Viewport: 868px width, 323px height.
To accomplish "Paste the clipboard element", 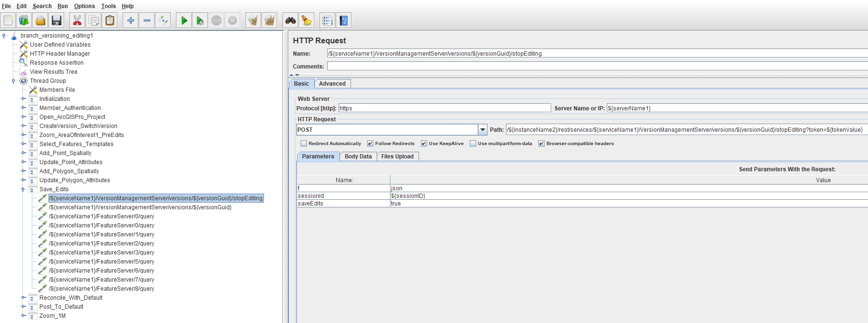I will pyautogui.click(x=110, y=20).
